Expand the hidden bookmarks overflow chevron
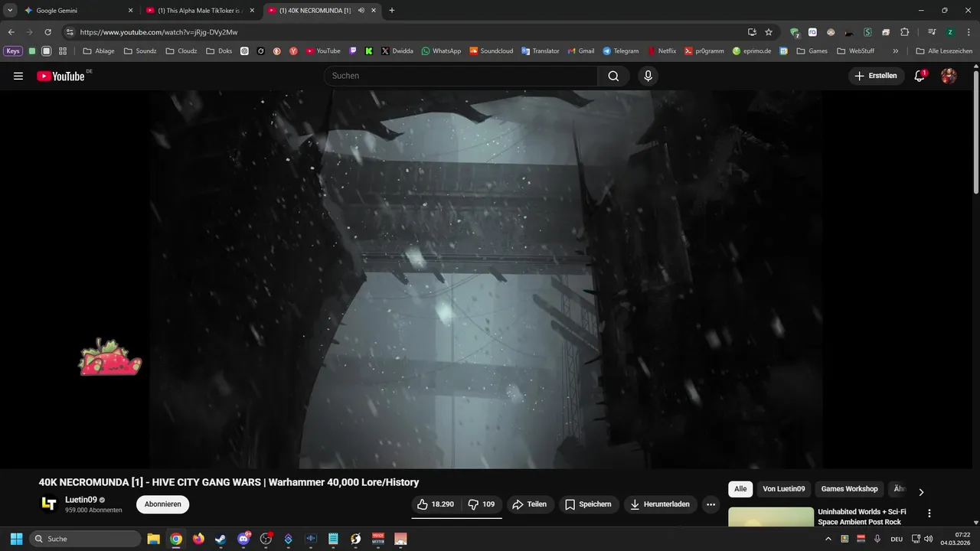The height and width of the screenshot is (551, 980). (x=896, y=51)
